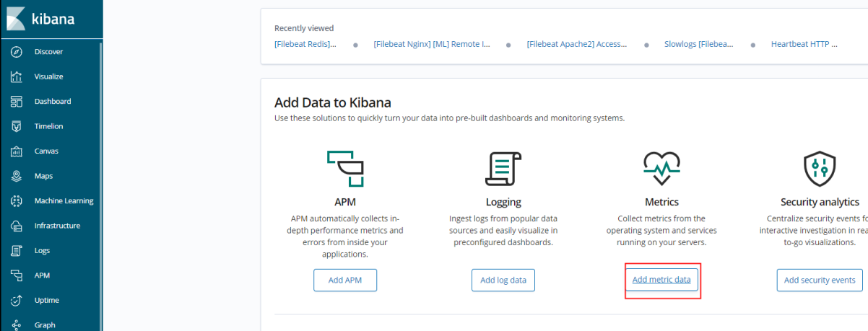
Task: Select Uptime in the sidebar
Action: click(x=46, y=300)
